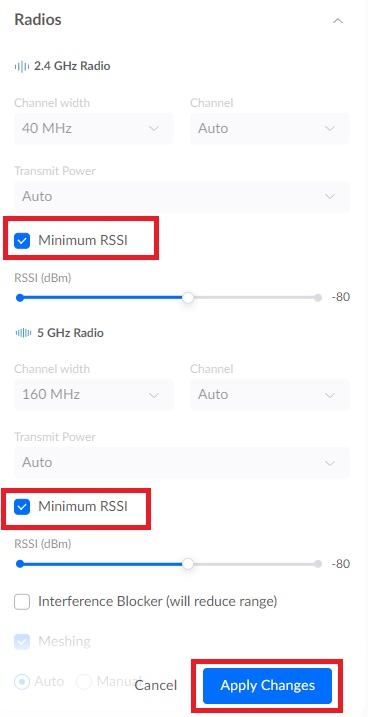368x717 pixels.
Task: Click the 2.4 GHz RSSI slider handle
Action: pos(188,298)
